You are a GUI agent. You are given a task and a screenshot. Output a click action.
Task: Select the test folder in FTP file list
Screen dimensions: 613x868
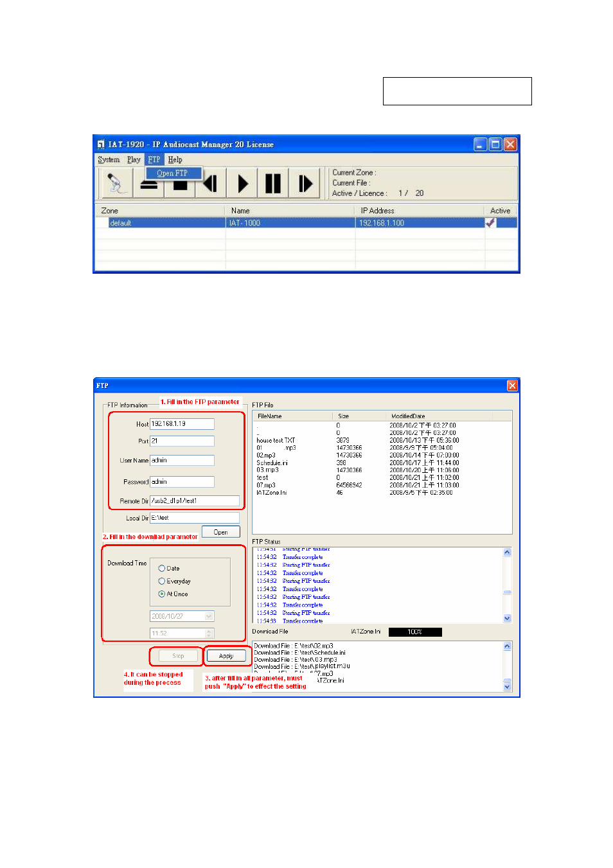(262, 478)
